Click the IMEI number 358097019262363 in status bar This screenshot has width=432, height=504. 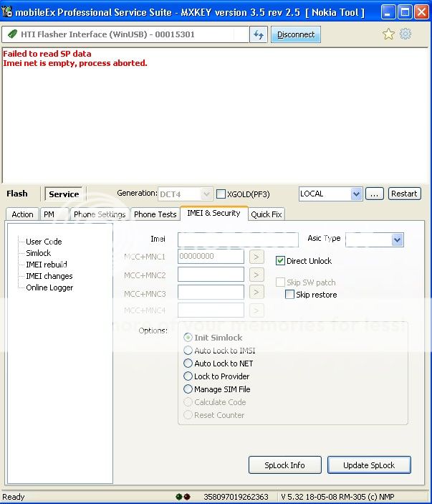(x=236, y=497)
